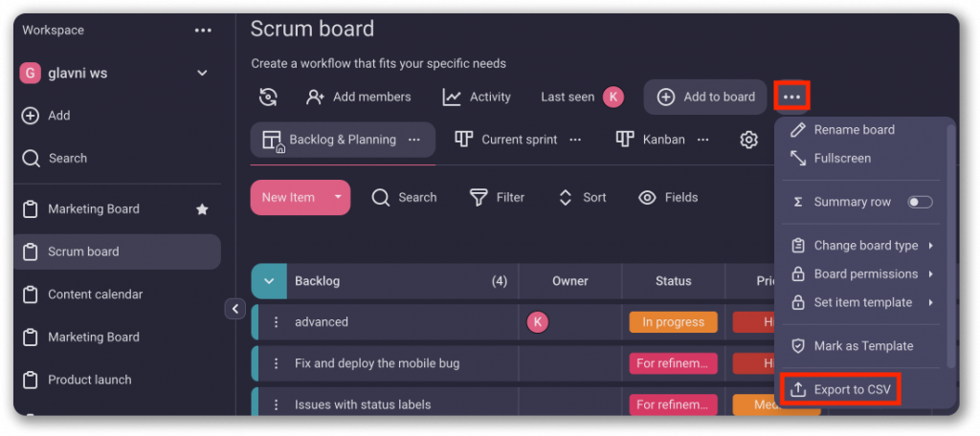Collapse the Backlog group chevron
The image size is (980, 436).
(x=269, y=281)
